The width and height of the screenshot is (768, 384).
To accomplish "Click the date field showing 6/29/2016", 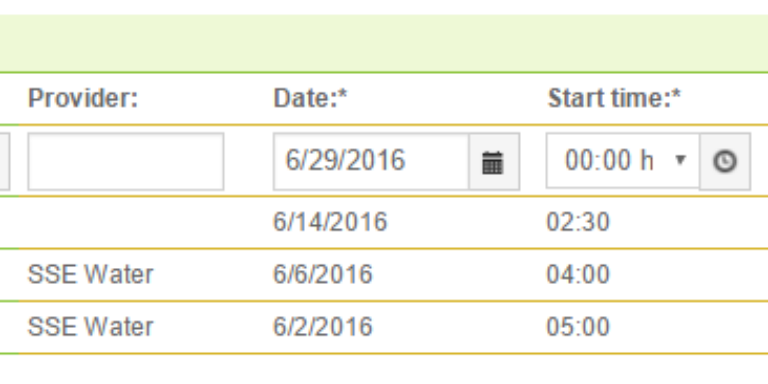I will [x=371, y=162].
